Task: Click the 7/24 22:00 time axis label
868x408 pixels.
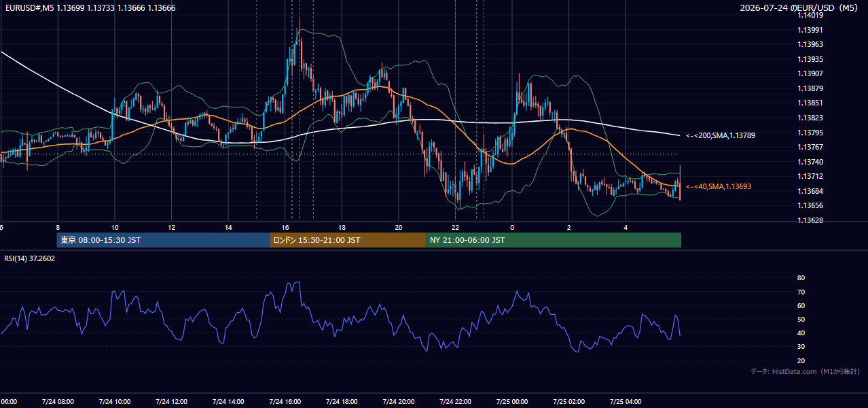Action: pyautogui.click(x=455, y=401)
